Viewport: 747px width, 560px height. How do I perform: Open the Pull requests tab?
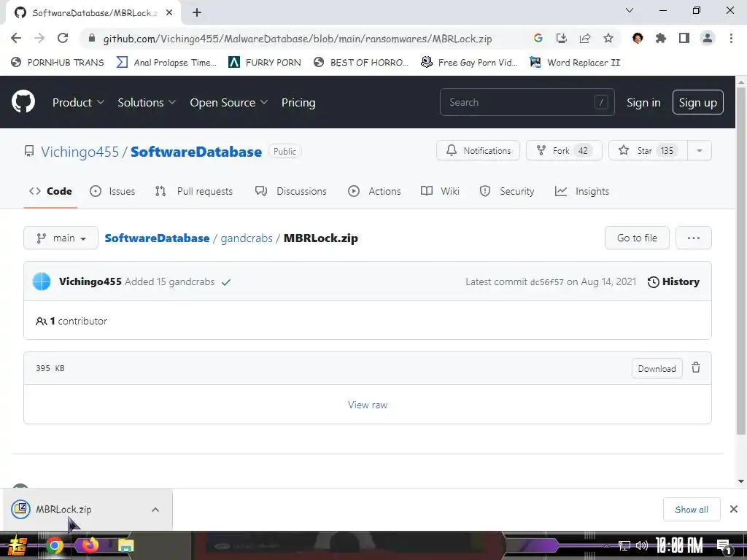click(x=194, y=191)
